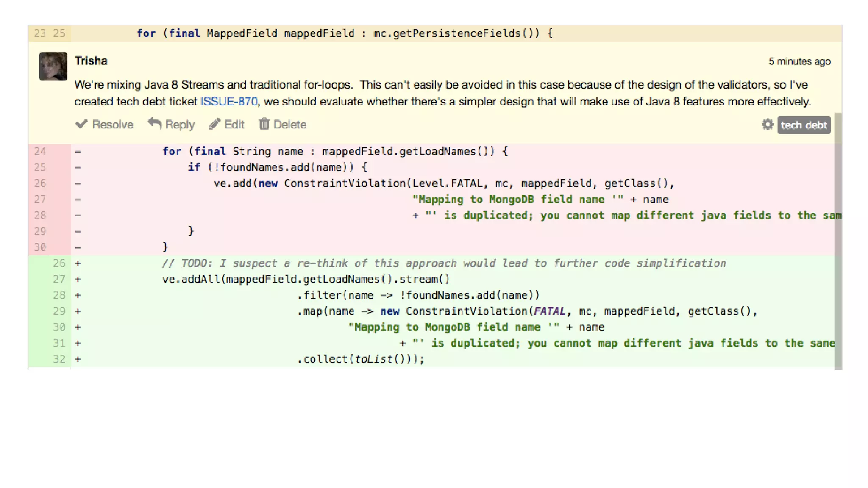Screen dimensions: 868x488
Task: Click line number 23 in header row
Action: coord(40,33)
